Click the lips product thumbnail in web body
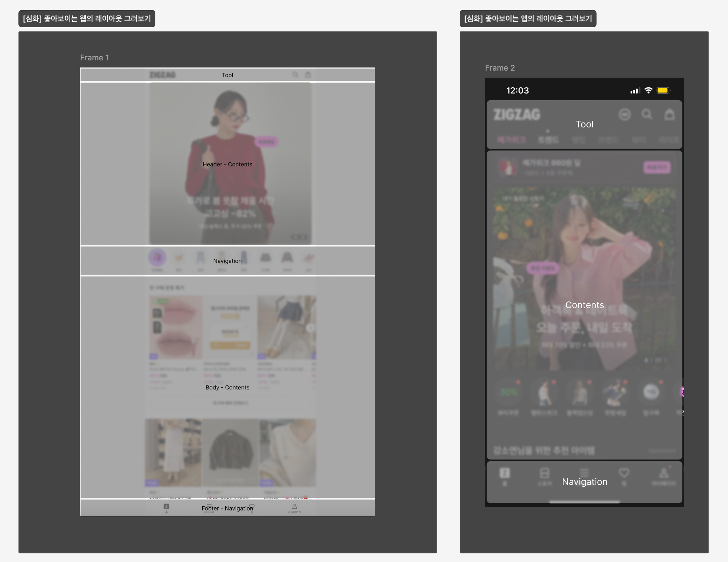 coord(175,327)
